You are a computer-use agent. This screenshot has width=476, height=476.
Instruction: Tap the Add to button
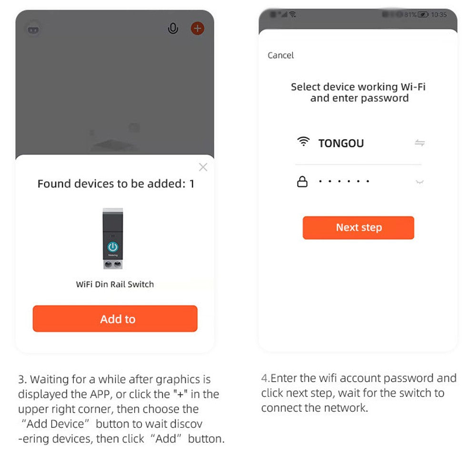(x=115, y=319)
